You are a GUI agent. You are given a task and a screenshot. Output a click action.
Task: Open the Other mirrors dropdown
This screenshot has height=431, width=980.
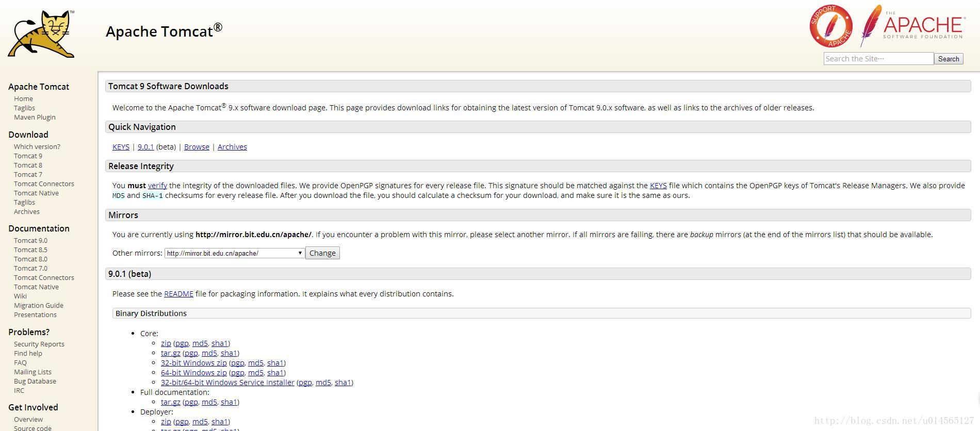235,253
